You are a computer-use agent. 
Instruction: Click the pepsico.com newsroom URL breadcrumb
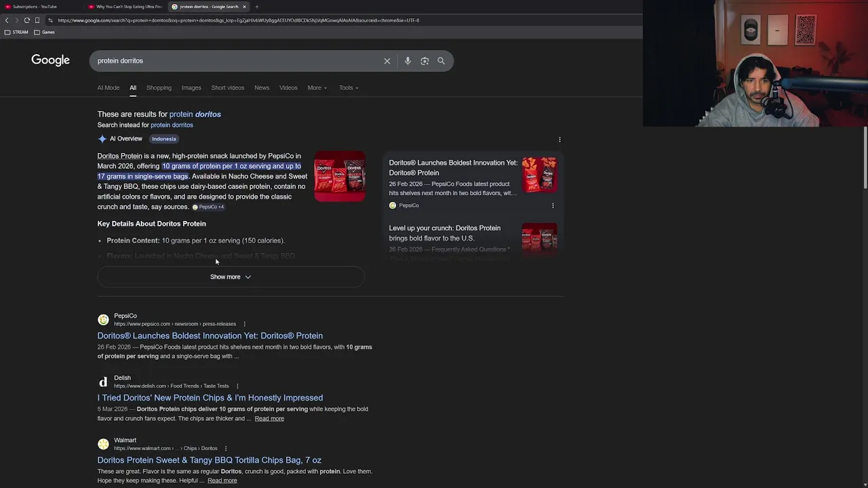point(175,324)
